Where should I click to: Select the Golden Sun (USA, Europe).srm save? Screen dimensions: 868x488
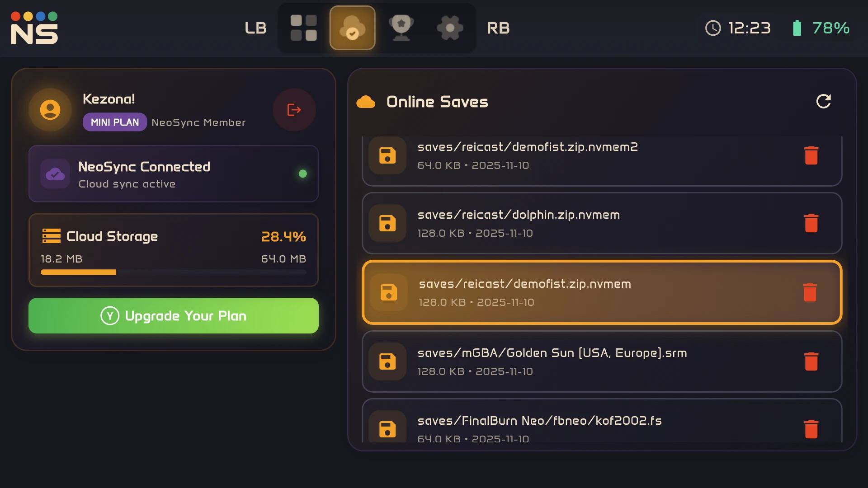552,361
